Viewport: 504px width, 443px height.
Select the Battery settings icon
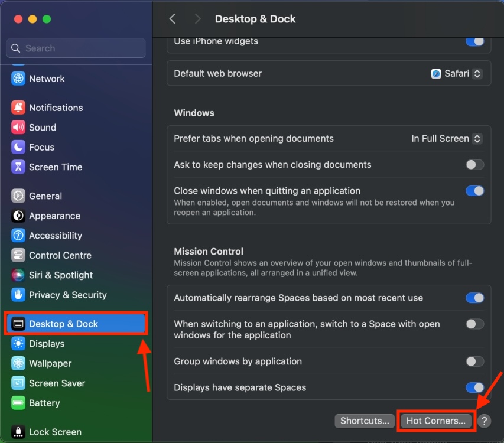[x=18, y=403]
